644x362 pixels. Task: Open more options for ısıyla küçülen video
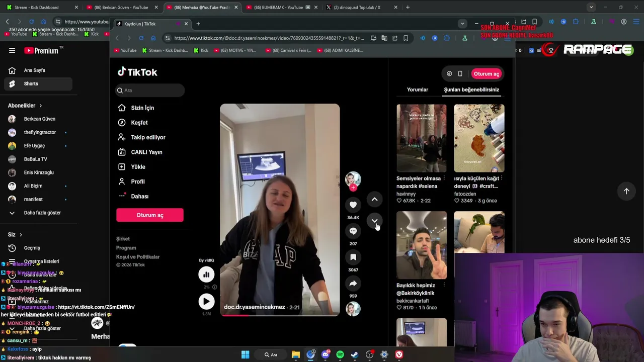coord(502,178)
